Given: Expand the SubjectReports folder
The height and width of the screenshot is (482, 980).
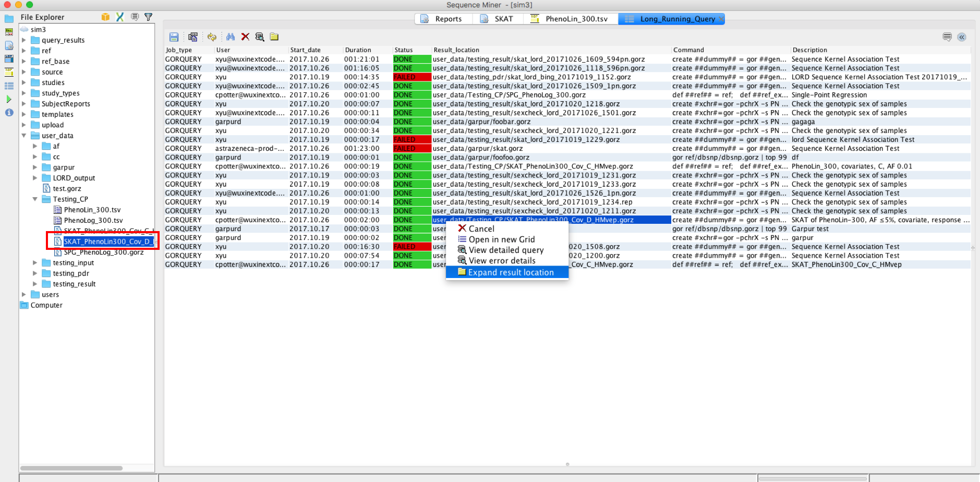Looking at the screenshot, I should click(24, 104).
